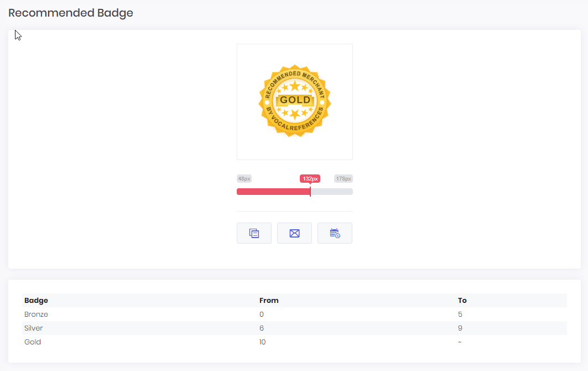Click the badge size slider handle
The width and height of the screenshot is (588, 371).
(x=310, y=192)
